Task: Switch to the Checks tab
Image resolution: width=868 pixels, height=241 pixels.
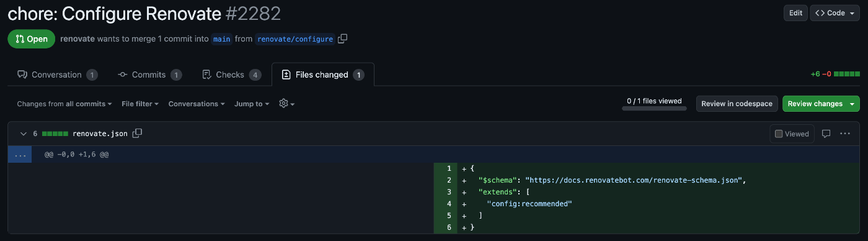Action: point(231,75)
